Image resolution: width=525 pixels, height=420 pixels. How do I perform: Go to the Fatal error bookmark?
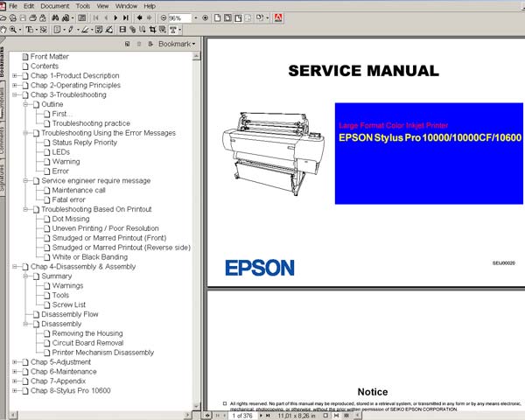[68, 199]
